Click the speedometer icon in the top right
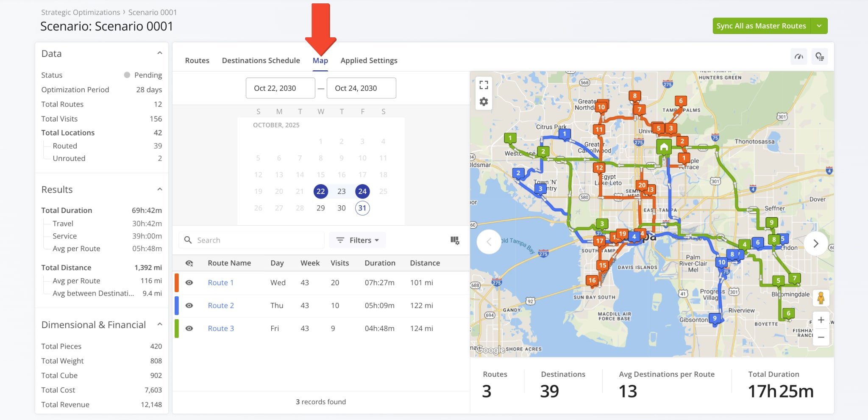Image resolution: width=868 pixels, height=420 pixels. (x=799, y=57)
